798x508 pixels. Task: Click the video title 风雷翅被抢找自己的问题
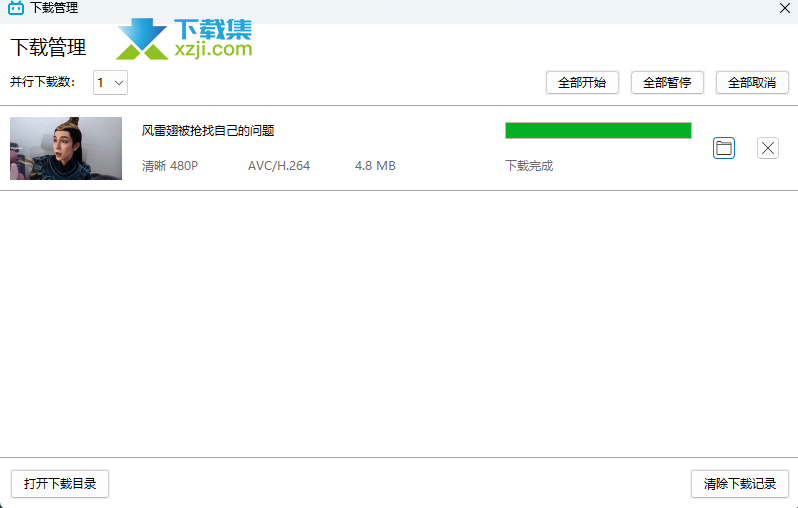(x=208, y=130)
